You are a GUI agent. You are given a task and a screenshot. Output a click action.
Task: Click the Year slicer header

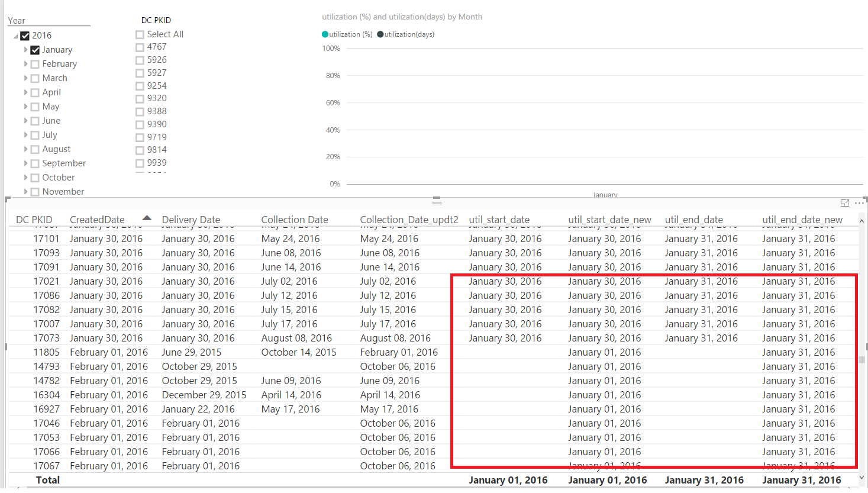pyautogui.click(x=17, y=20)
